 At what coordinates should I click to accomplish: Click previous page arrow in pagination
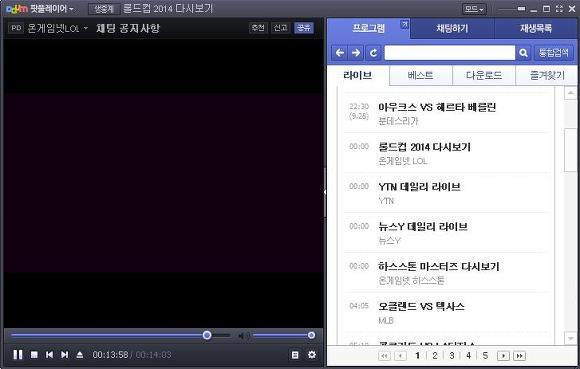point(400,356)
